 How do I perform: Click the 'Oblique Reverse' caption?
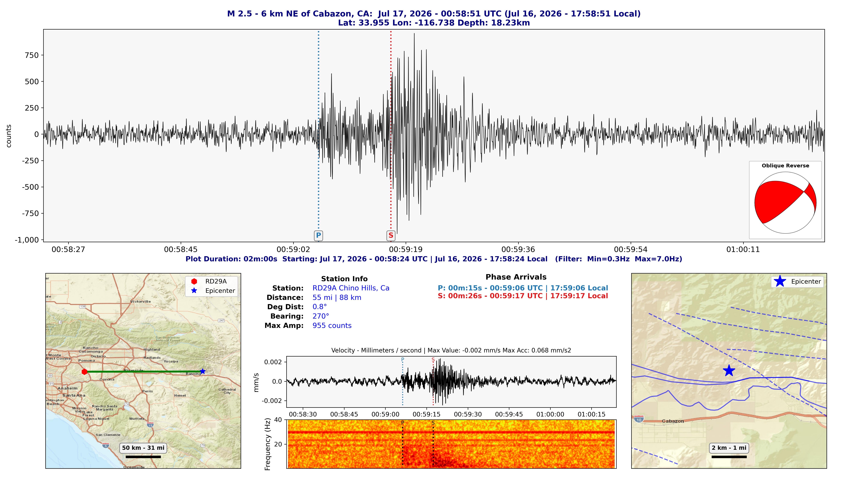[x=785, y=166]
